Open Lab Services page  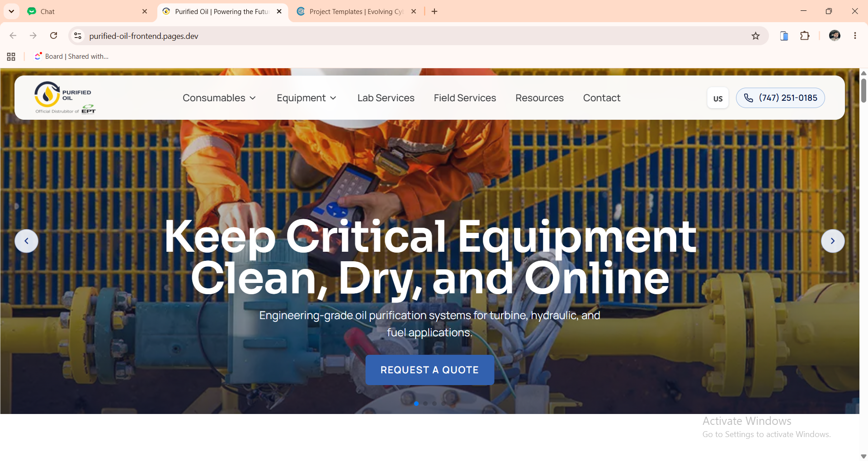click(386, 98)
